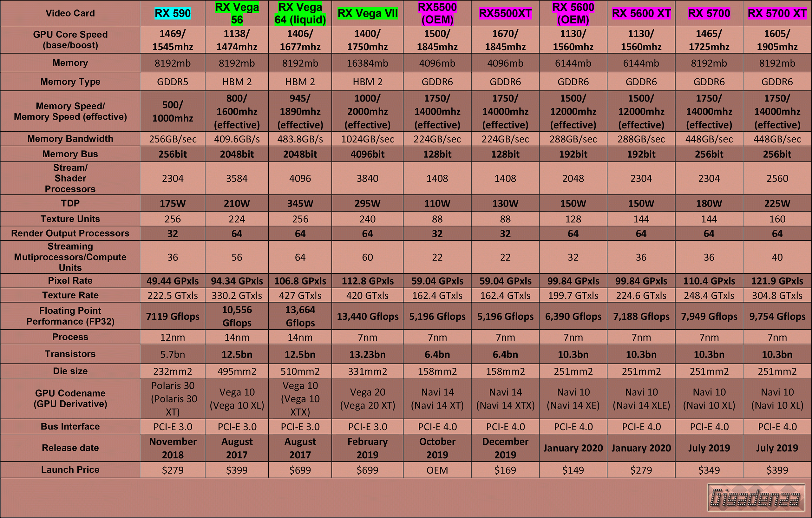
Task: Click the RX 5600 (OEM) header
Action: (x=573, y=13)
